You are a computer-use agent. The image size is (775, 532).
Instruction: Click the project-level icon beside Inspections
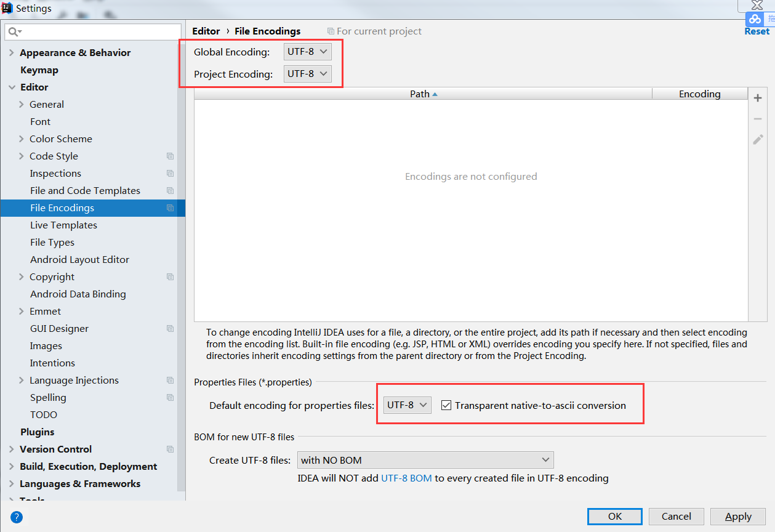click(x=171, y=174)
